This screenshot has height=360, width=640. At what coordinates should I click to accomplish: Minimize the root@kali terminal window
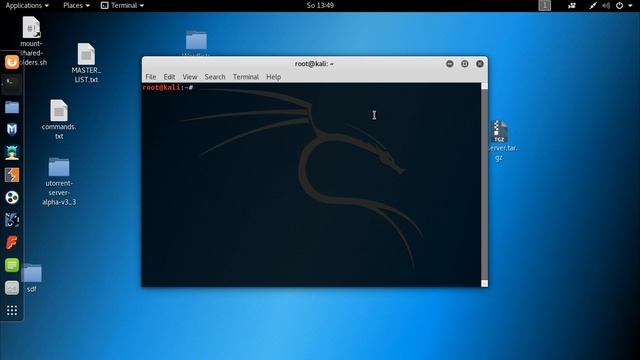pyautogui.click(x=450, y=64)
